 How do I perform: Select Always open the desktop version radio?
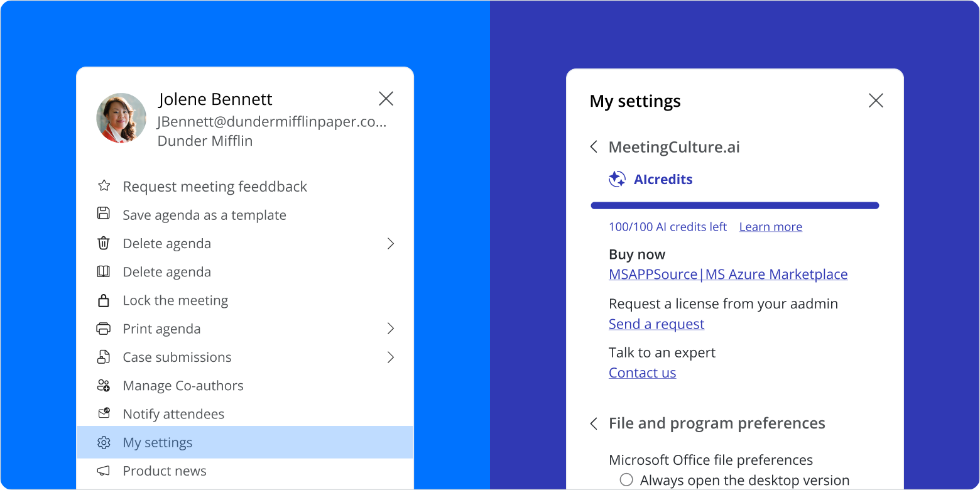[x=626, y=480]
